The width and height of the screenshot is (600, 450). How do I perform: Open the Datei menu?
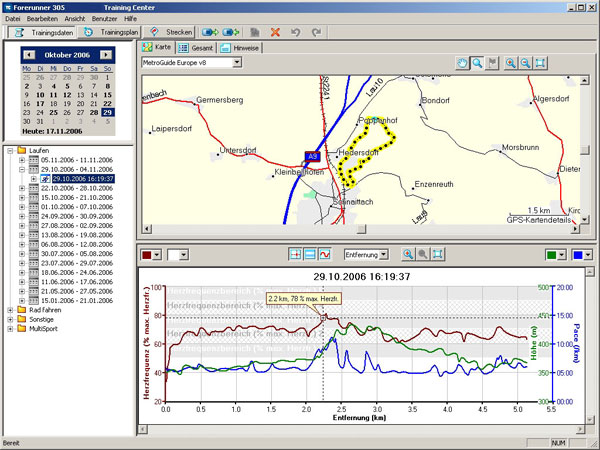(13, 19)
